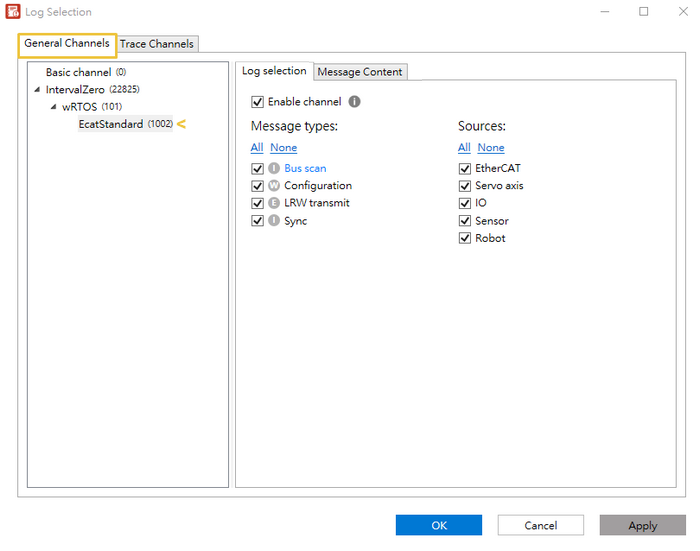Collapse the IntervalZero tree node
The height and width of the screenshot is (551, 700).
(x=38, y=90)
